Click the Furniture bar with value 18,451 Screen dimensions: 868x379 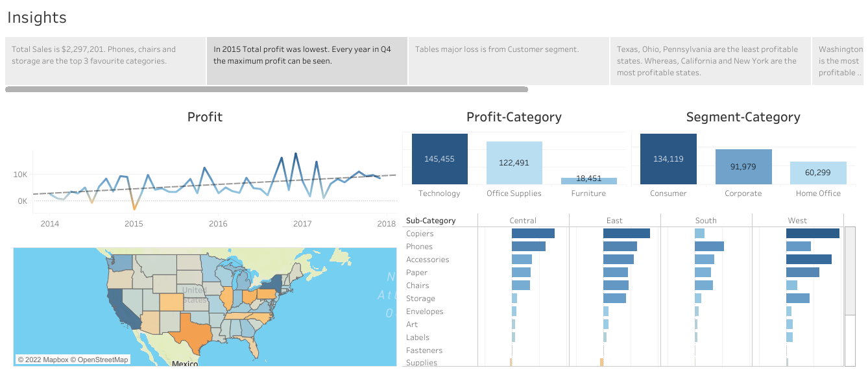tap(588, 179)
